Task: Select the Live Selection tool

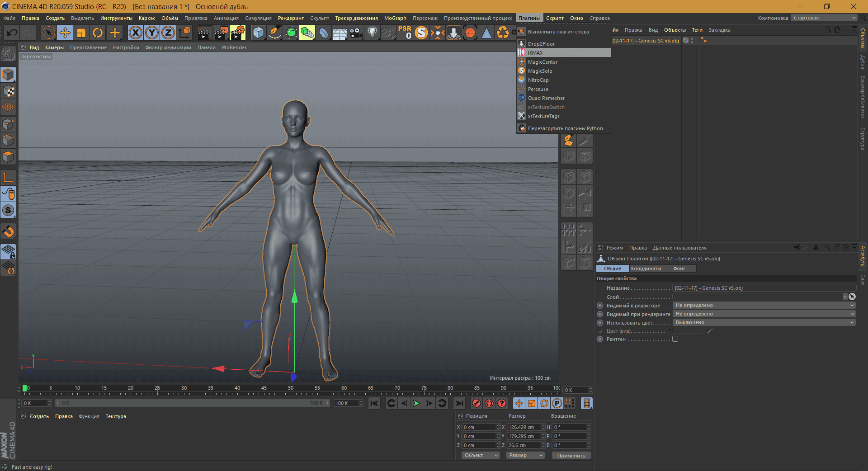Action: [x=48, y=33]
